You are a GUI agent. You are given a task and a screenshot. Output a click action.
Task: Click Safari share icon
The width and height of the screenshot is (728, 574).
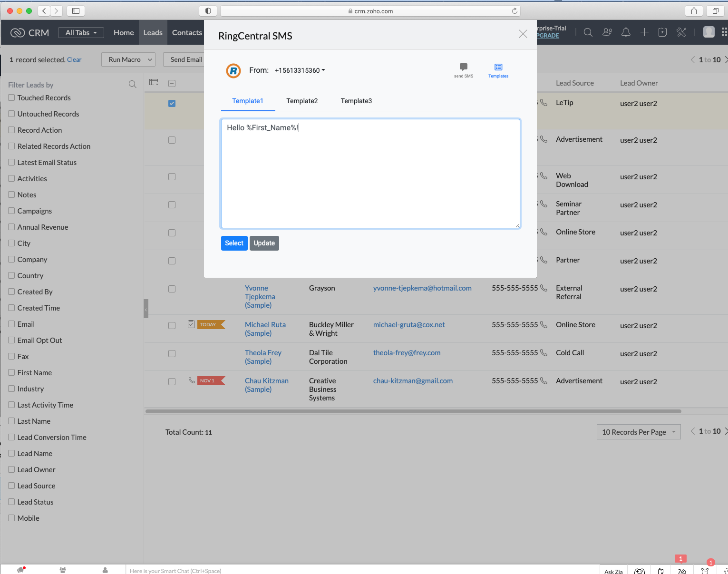(694, 11)
